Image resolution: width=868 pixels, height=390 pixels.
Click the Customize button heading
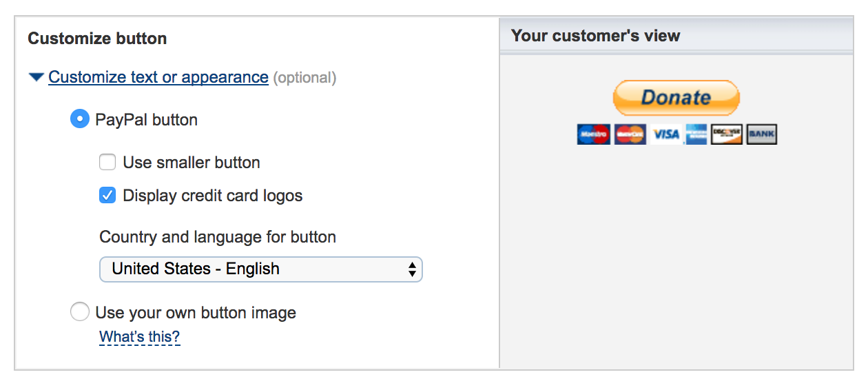97,39
